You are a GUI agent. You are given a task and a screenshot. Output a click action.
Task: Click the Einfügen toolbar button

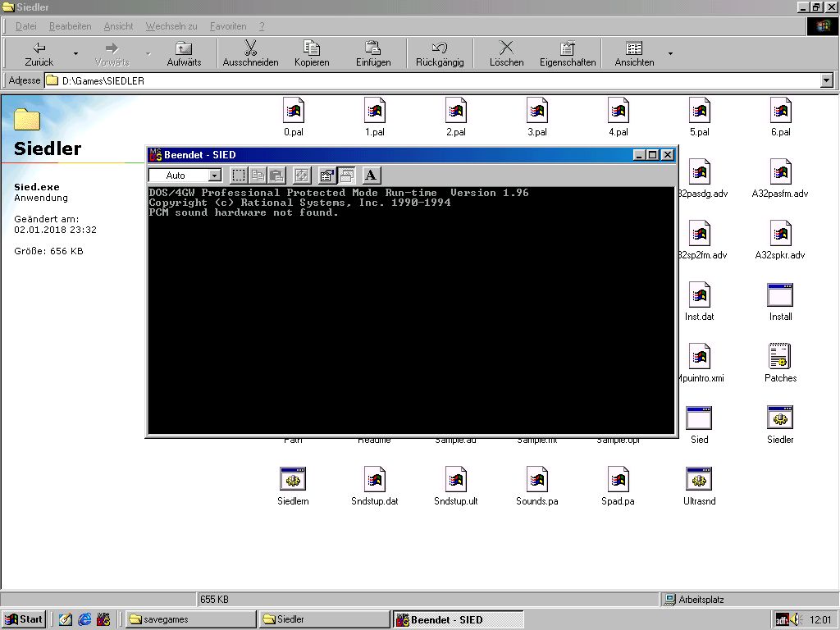[x=373, y=54]
